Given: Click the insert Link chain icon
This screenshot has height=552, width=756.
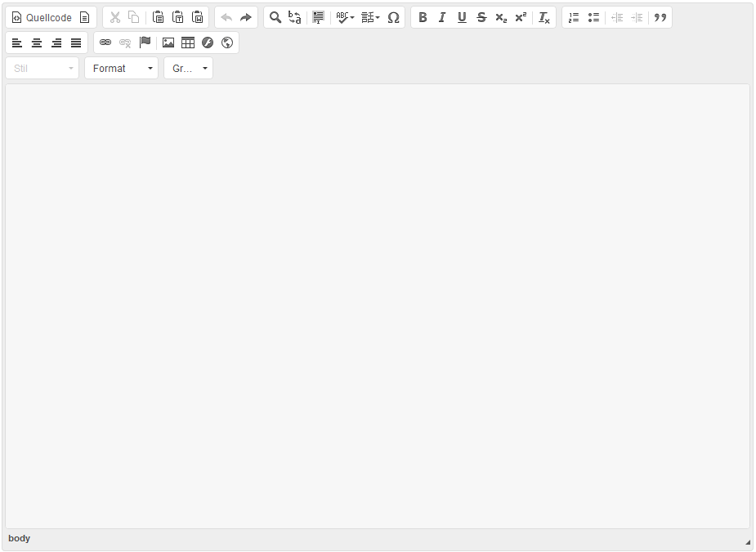Looking at the screenshot, I should pyautogui.click(x=105, y=43).
